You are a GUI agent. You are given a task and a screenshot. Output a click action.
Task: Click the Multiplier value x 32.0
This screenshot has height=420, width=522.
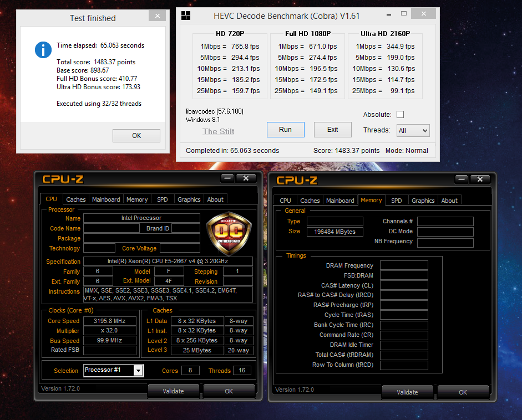[109, 330]
